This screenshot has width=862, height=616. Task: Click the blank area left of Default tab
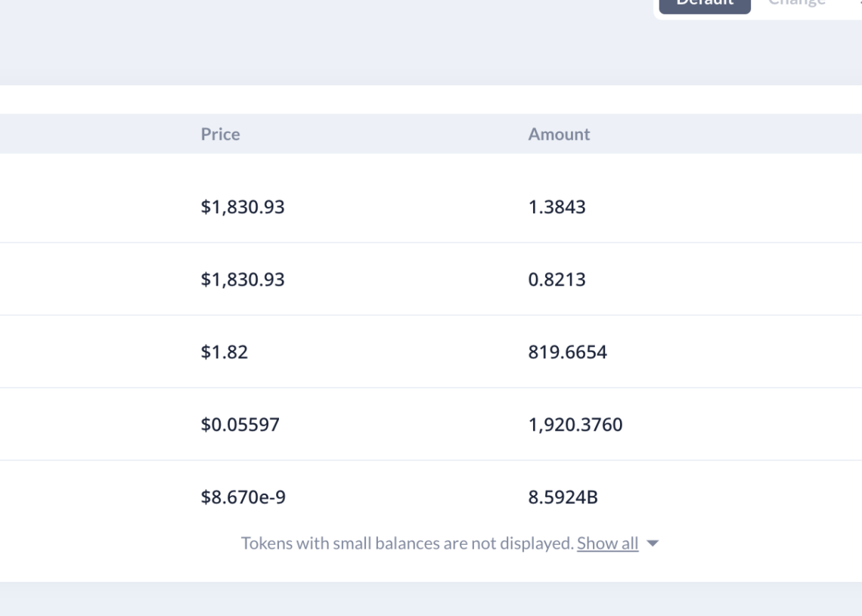tap(378, 30)
